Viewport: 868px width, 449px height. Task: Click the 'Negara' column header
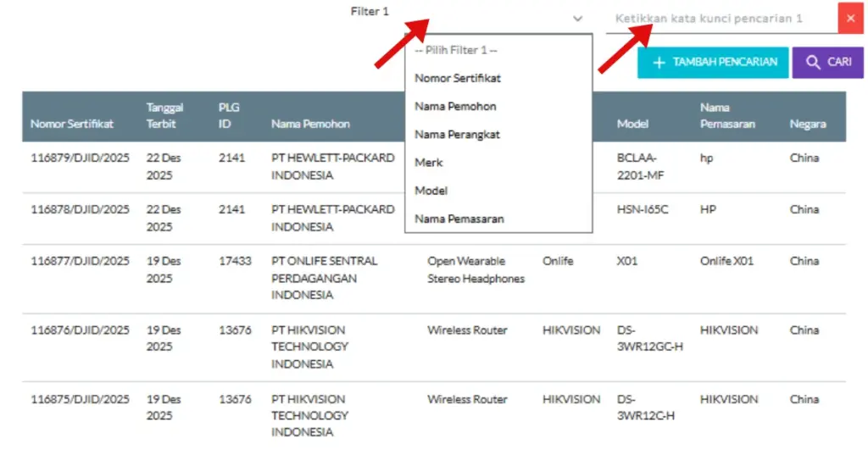coord(807,124)
